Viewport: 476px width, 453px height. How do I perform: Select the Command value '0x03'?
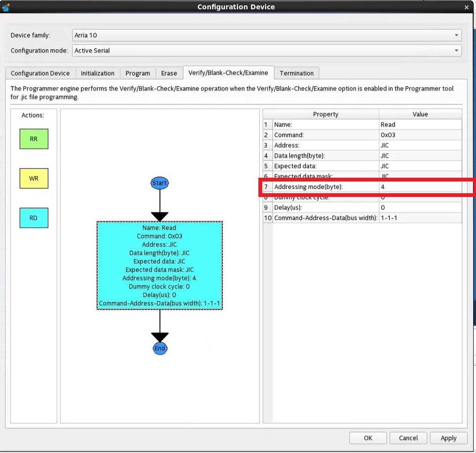coord(420,135)
